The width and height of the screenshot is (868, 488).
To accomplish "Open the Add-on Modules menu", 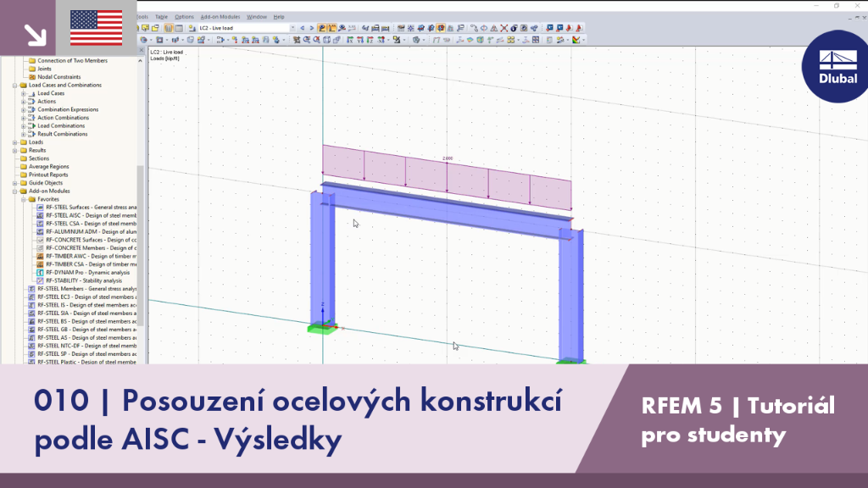I will [220, 17].
